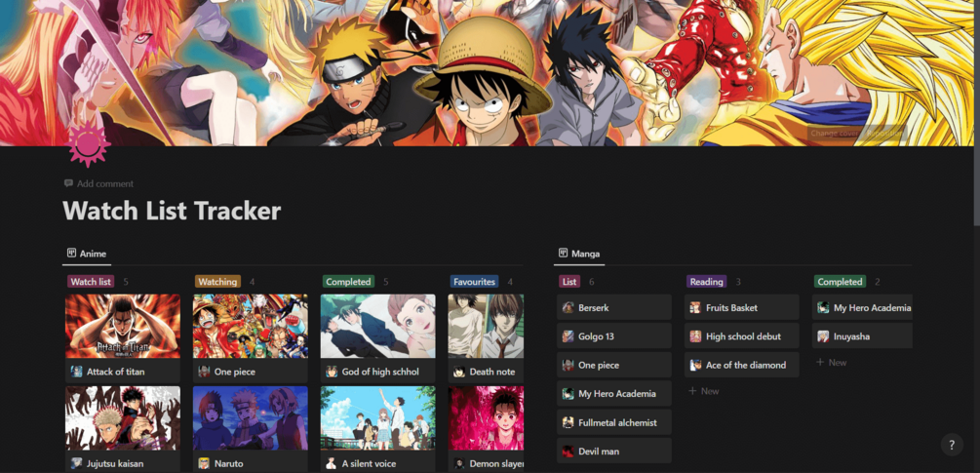Image resolution: width=980 pixels, height=473 pixels.
Task: Click the Fullmetal alchemist page icon
Action: click(x=568, y=422)
